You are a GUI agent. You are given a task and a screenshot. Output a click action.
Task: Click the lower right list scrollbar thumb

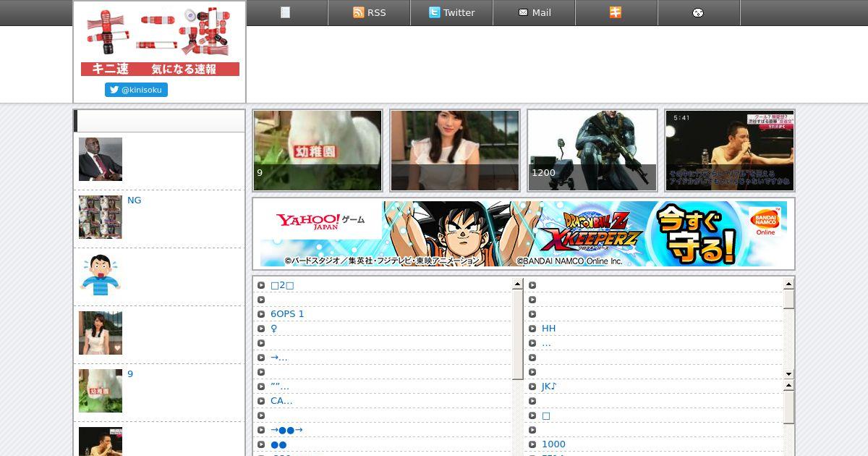789,408
